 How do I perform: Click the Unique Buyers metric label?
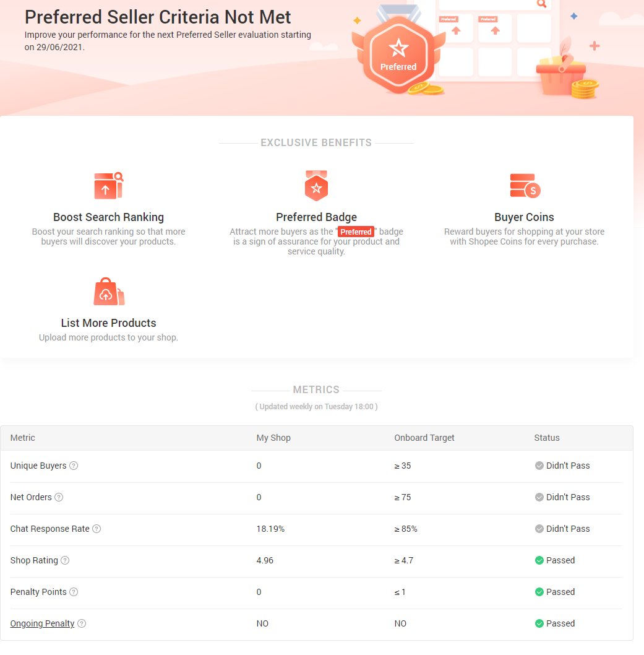coord(38,466)
